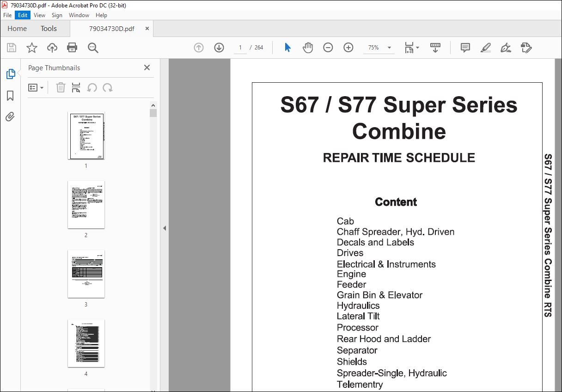
Task: Close the Page Thumbnails panel
Action: pyautogui.click(x=147, y=67)
